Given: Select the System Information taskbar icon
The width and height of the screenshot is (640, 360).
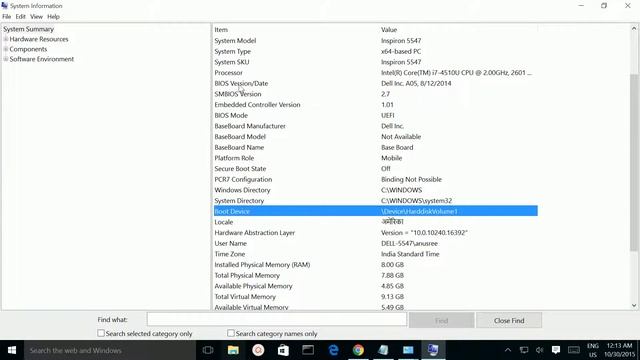Looking at the screenshot, I should [x=433, y=350].
